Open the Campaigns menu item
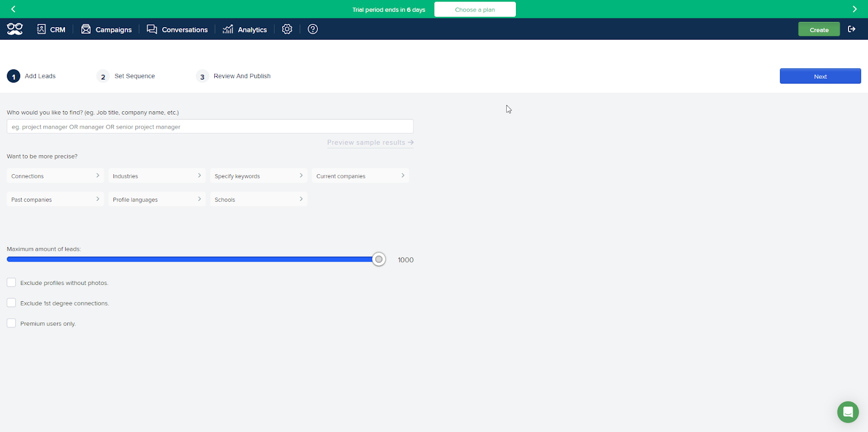 tap(106, 29)
